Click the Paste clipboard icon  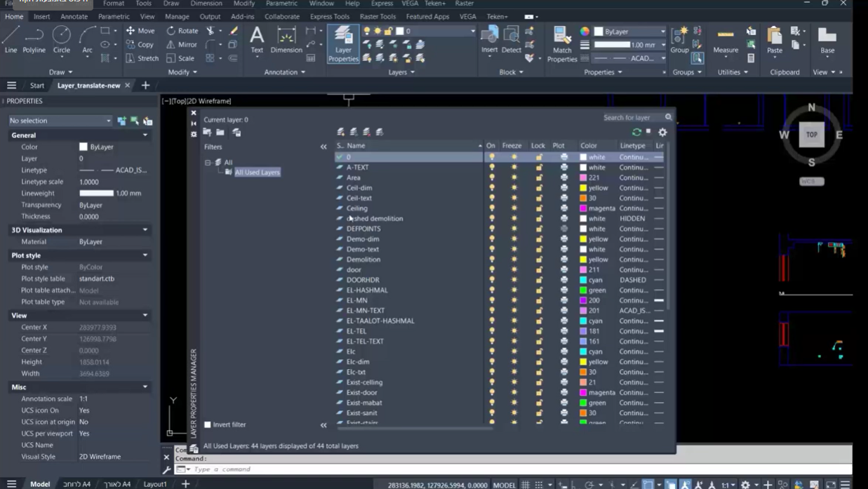click(775, 40)
